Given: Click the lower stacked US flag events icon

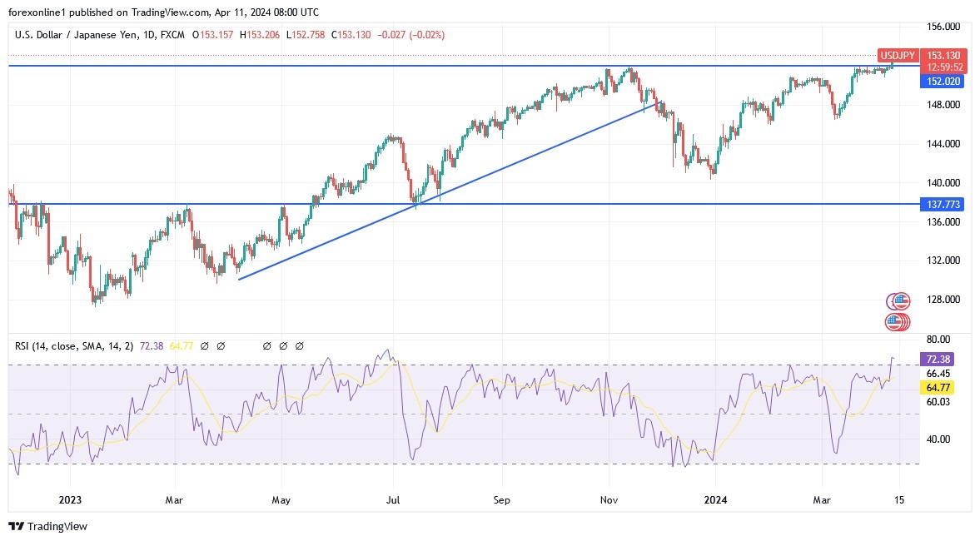Looking at the screenshot, I should tap(898, 321).
